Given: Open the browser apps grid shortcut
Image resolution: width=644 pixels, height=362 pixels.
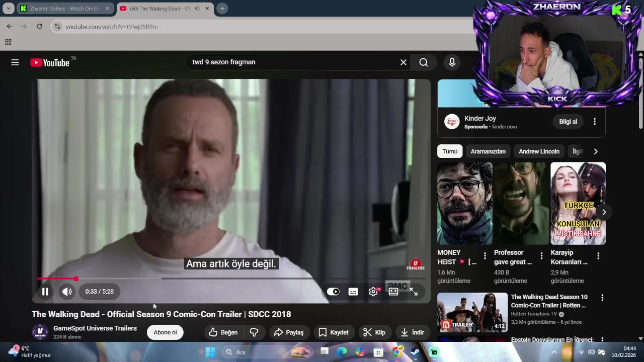Looking at the screenshot, I should tap(8, 42).
